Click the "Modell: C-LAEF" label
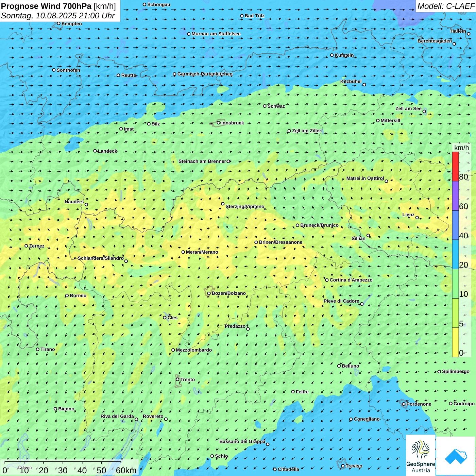The height and width of the screenshot is (476, 476). 445,6
